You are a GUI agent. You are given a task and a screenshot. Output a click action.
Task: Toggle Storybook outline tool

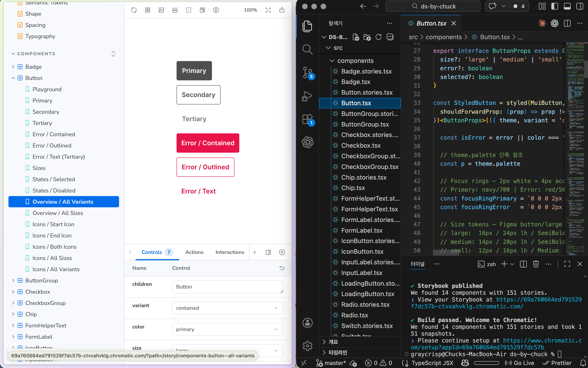point(189,10)
